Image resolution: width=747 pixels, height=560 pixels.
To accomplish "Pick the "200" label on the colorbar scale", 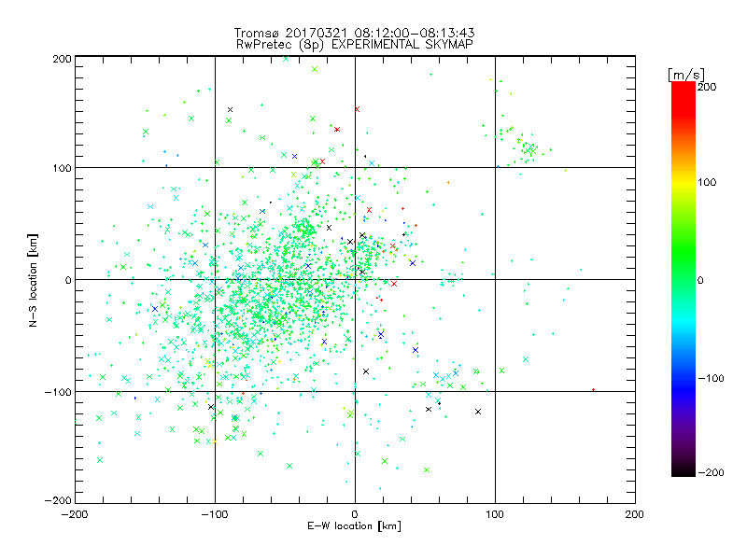I will pyautogui.click(x=707, y=87).
